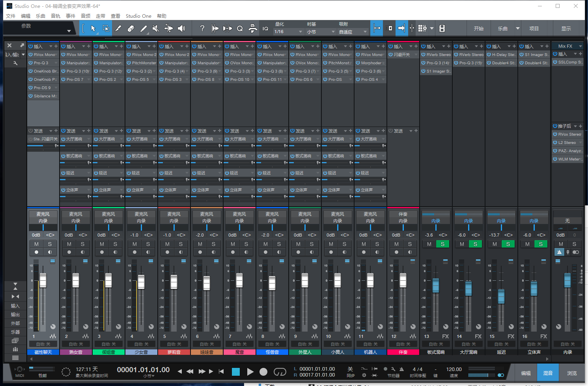This screenshot has width=588, height=386.
Task: Open the help (question mark) icon
Action: click(202, 28)
